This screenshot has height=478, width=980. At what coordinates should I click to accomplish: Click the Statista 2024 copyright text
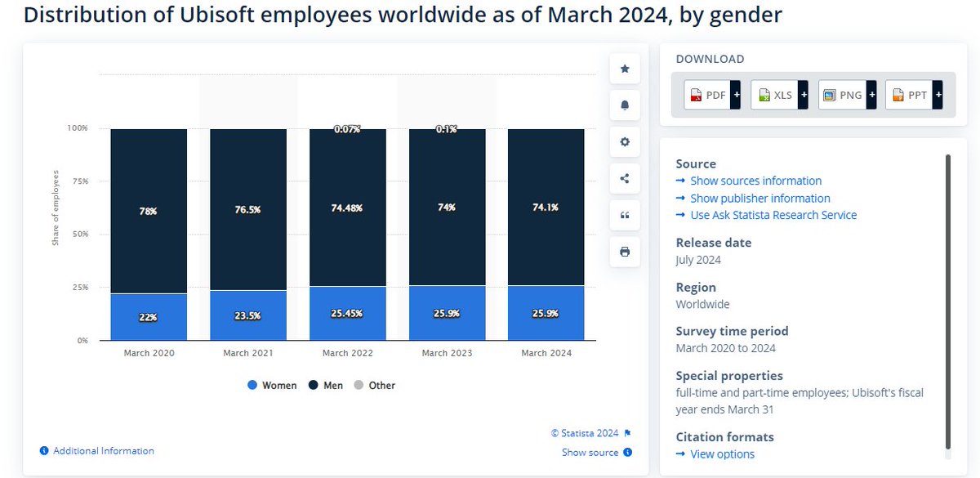click(x=586, y=433)
